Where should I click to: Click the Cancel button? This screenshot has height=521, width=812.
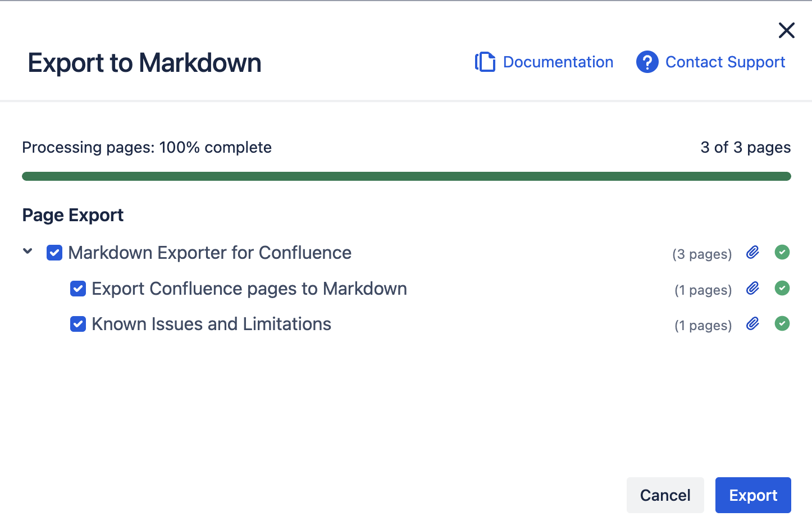click(665, 495)
